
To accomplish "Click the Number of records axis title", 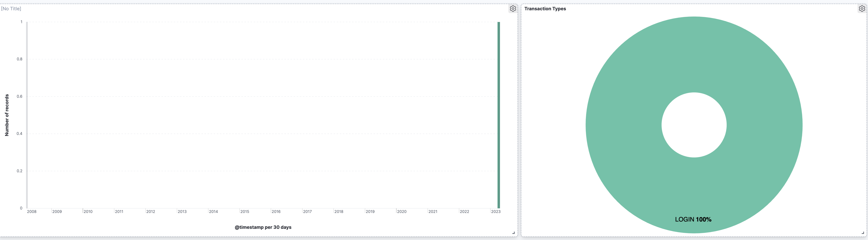I will 7,115.
